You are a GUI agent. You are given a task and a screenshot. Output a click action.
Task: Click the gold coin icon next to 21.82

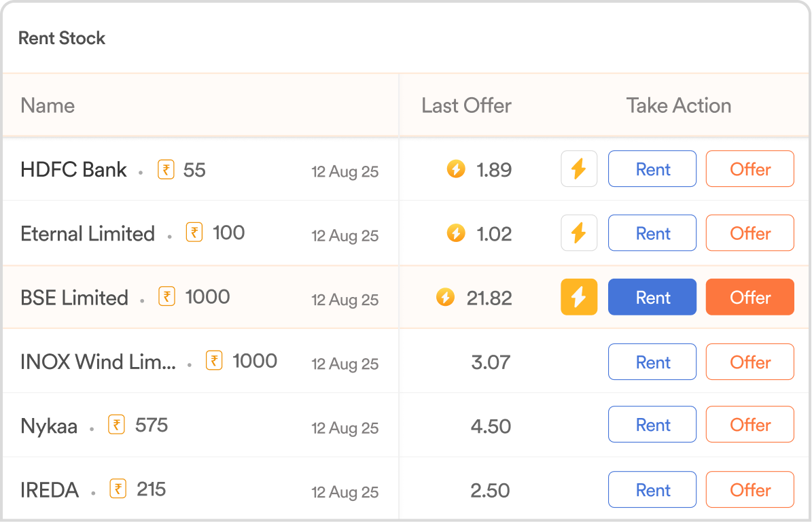[445, 297]
